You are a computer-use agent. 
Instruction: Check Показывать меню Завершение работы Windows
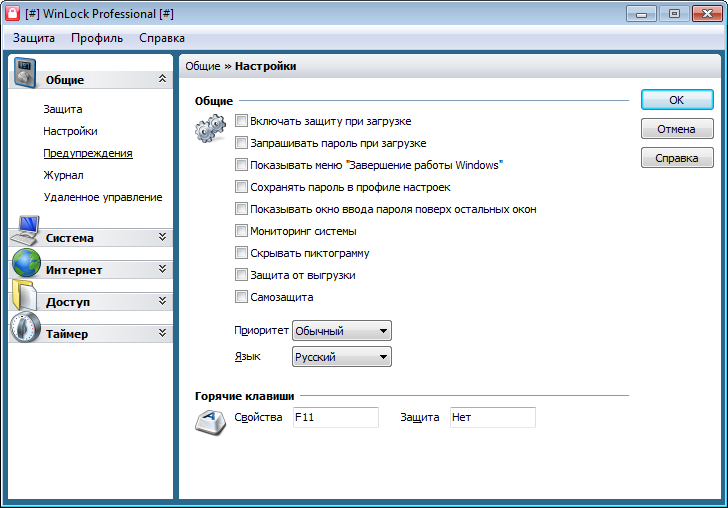click(241, 164)
